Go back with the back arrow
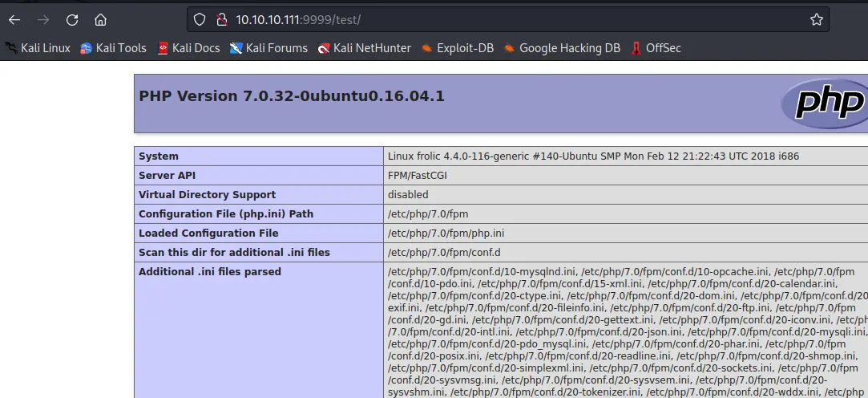Screen dimensions: 868x398 14,20
